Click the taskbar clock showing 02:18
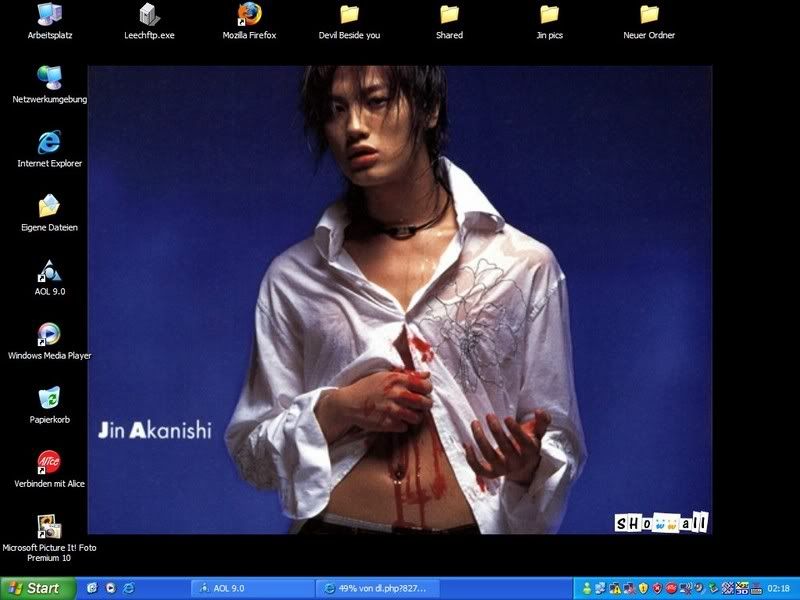The image size is (800, 600). pos(779,588)
